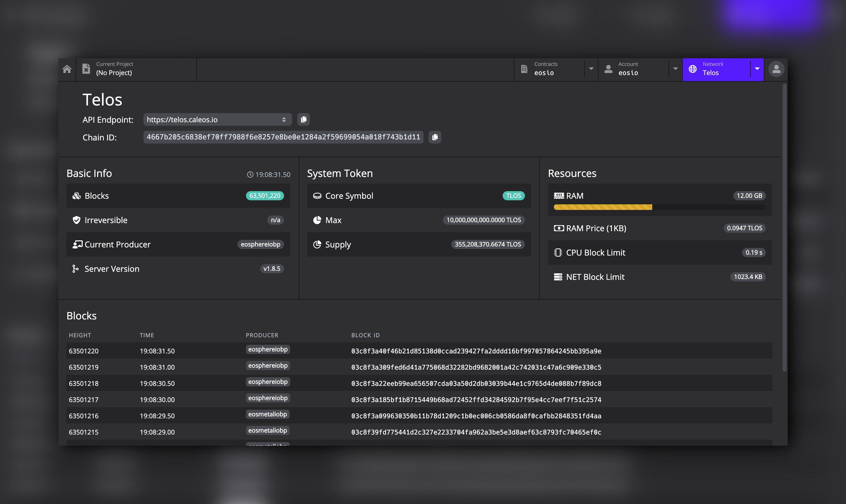Click the Contracts document icon

point(524,69)
